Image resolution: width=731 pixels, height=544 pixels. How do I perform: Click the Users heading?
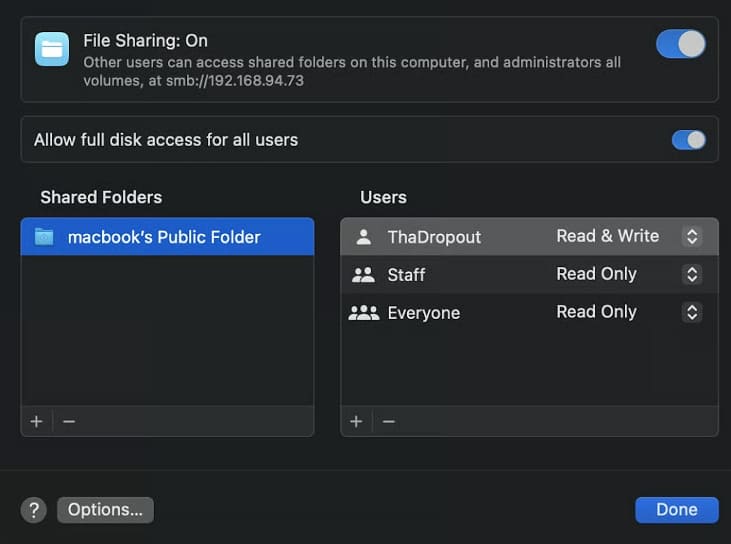[x=383, y=197]
